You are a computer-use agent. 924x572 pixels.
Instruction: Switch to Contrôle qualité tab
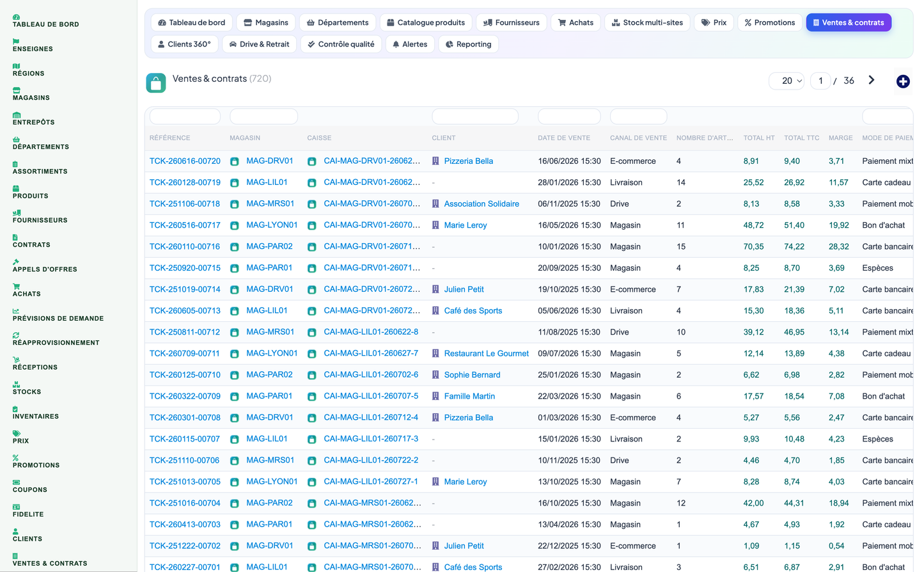pos(341,44)
